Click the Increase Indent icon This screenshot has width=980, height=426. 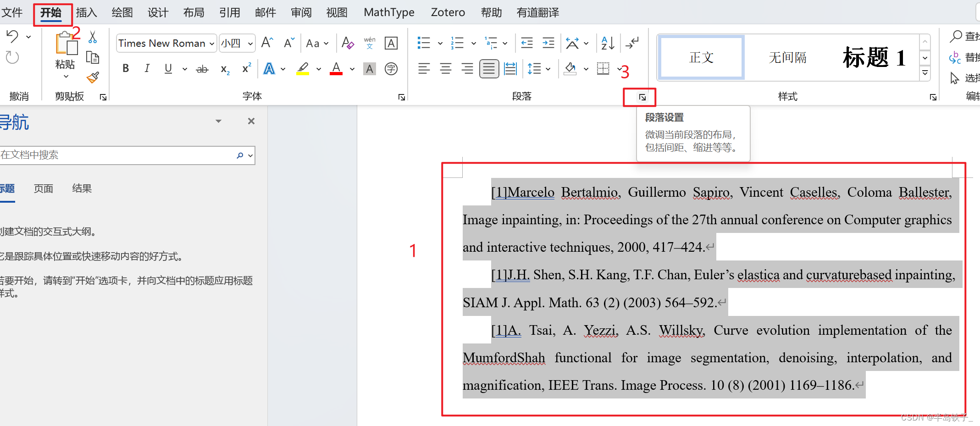click(548, 43)
